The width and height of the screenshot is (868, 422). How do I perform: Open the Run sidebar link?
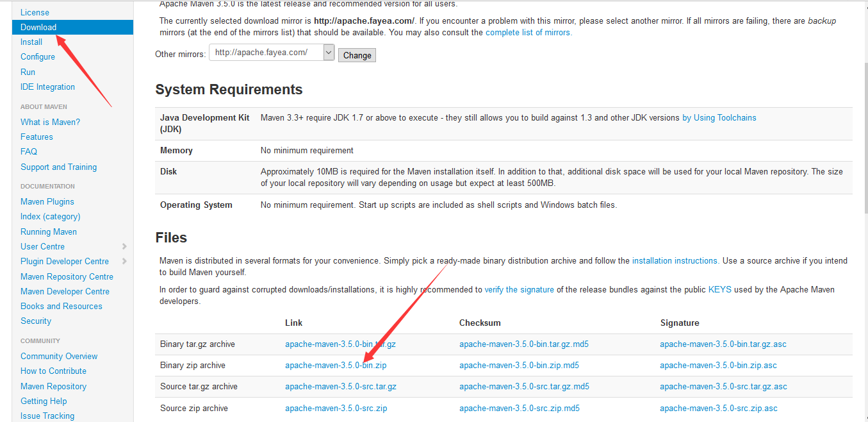coord(28,72)
